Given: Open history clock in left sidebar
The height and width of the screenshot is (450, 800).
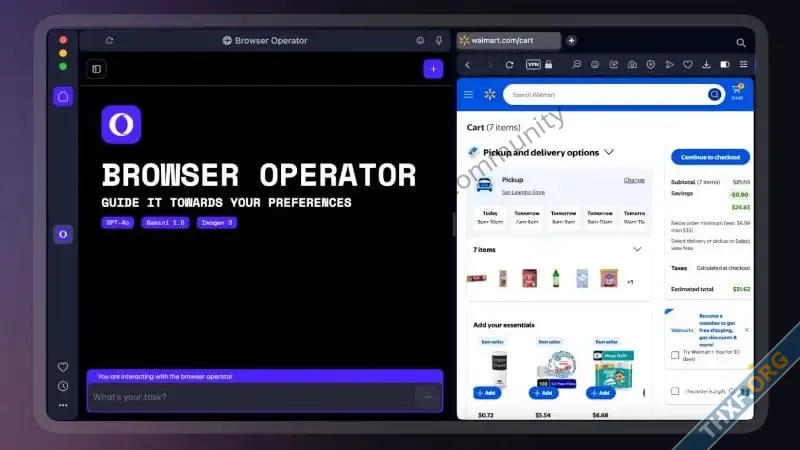Looking at the screenshot, I should (x=63, y=386).
